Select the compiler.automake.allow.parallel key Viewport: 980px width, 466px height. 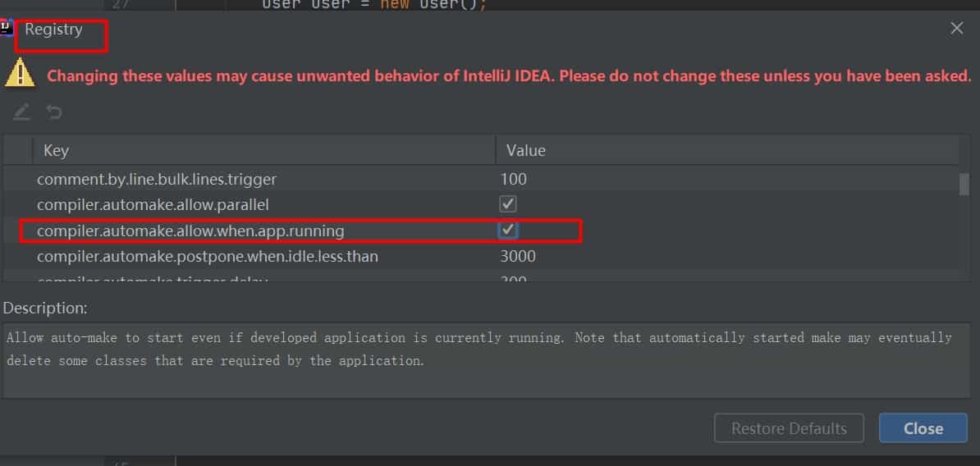pyautogui.click(x=153, y=205)
